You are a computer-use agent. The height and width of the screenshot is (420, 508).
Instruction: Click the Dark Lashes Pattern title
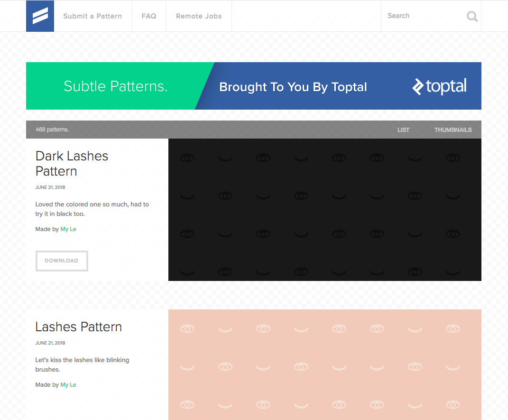pos(72,163)
